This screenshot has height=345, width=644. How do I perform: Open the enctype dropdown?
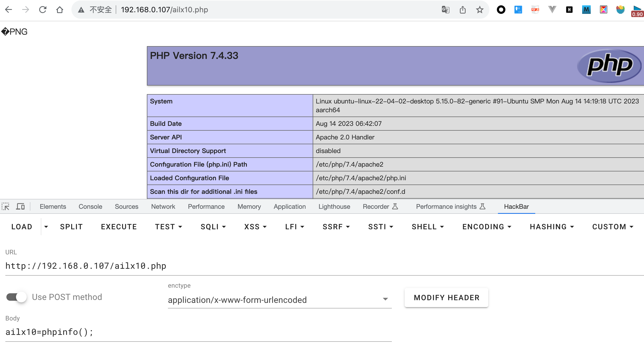279,300
